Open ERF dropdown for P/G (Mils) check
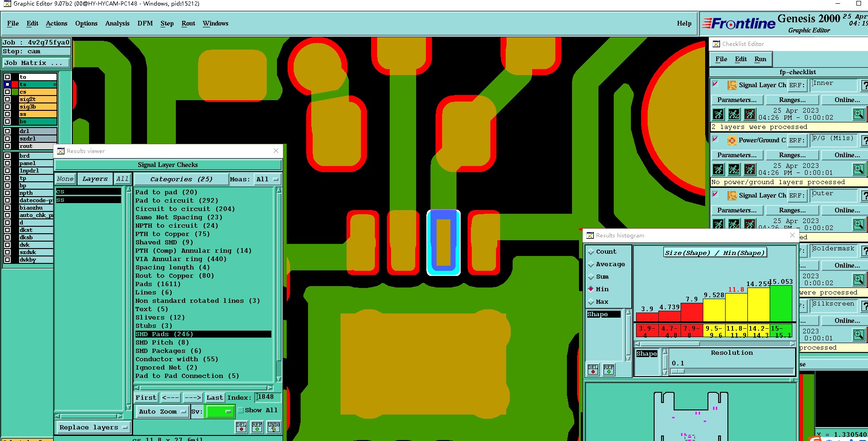The width and height of the screenshot is (868, 441). tap(797, 141)
